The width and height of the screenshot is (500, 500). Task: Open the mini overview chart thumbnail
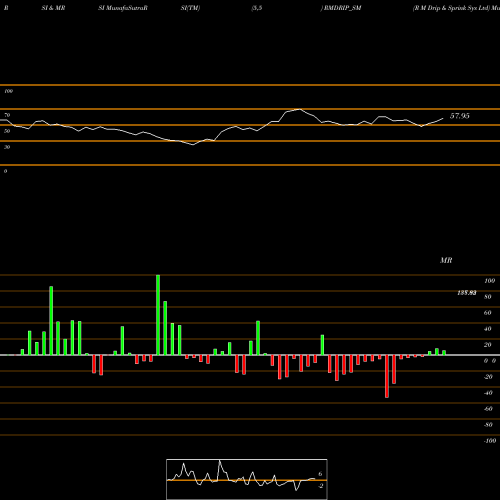point(247,479)
